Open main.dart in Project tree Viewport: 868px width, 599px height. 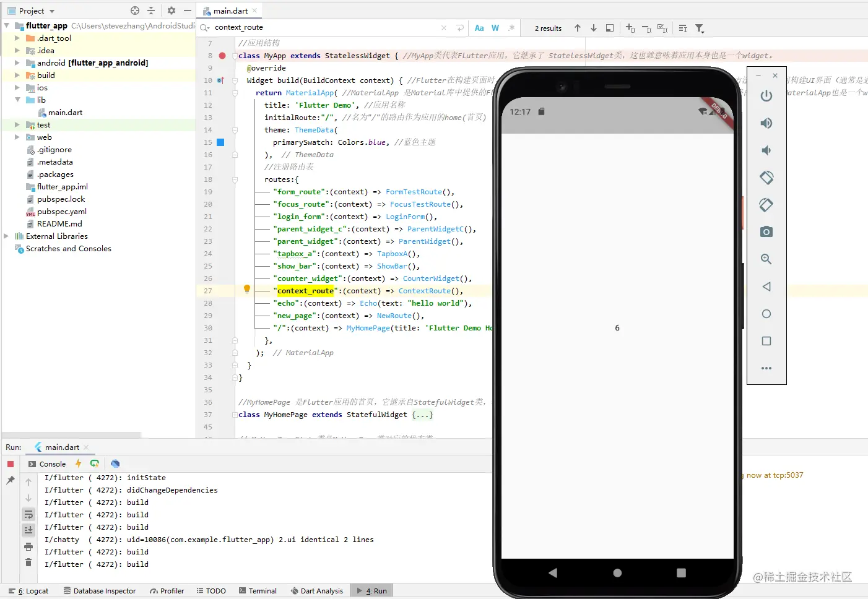[x=65, y=112]
